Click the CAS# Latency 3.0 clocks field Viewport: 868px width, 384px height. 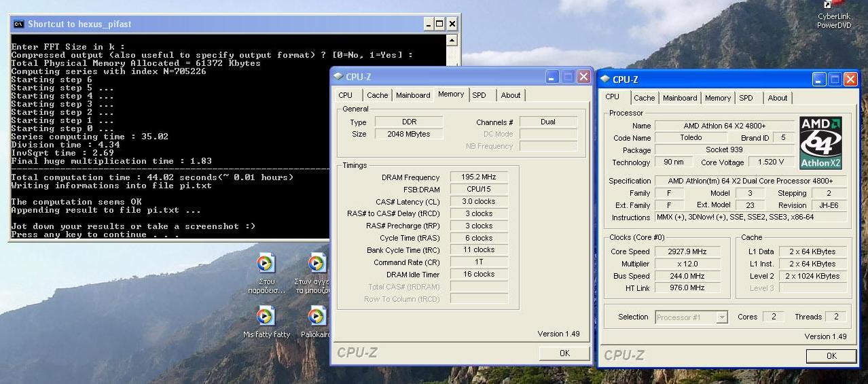tap(479, 202)
